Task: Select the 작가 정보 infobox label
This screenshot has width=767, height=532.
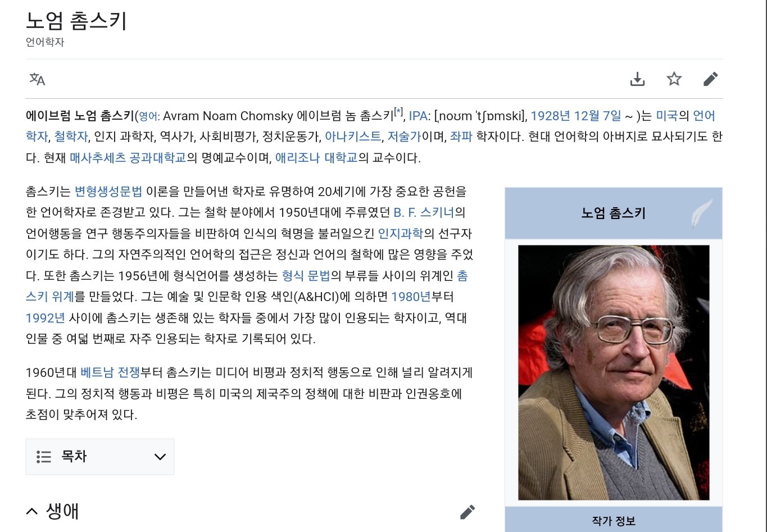Action: (614, 521)
